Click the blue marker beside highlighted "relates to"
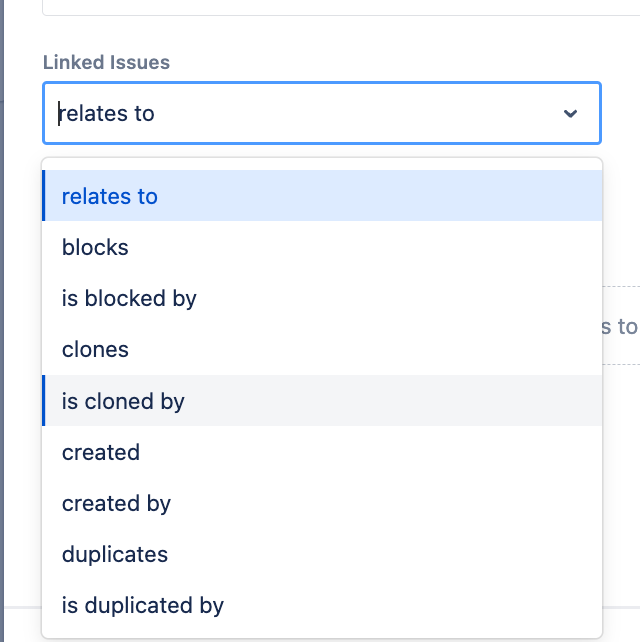640x642 pixels. 44,196
